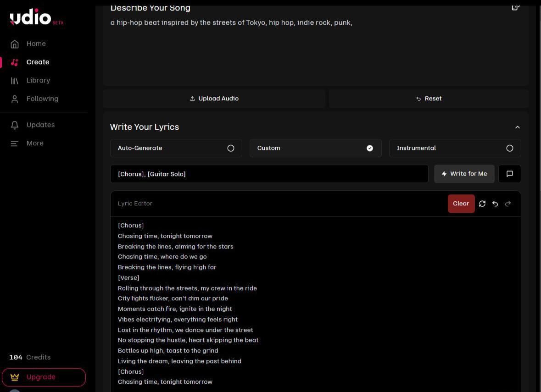The width and height of the screenshot is (541, 392).
Task: Select the Auto-Generate lyrics option
Action: click(x=176, y=148)
